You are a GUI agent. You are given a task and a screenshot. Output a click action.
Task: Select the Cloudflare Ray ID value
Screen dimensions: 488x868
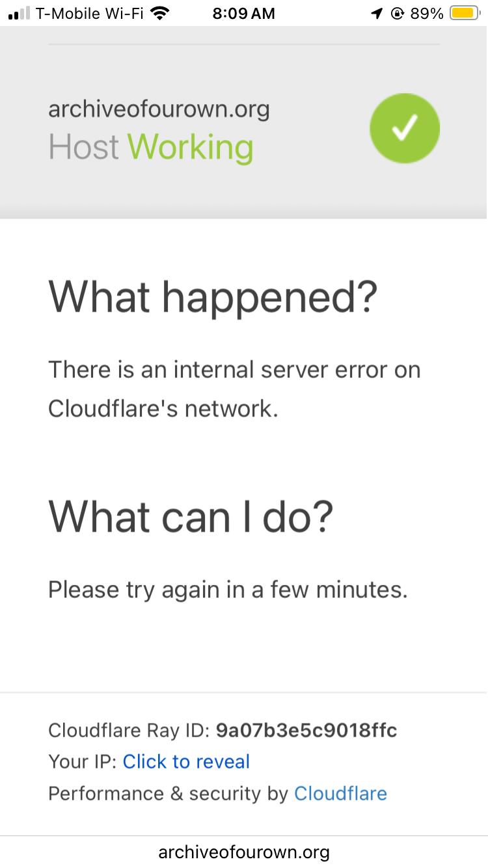point(306,730)
